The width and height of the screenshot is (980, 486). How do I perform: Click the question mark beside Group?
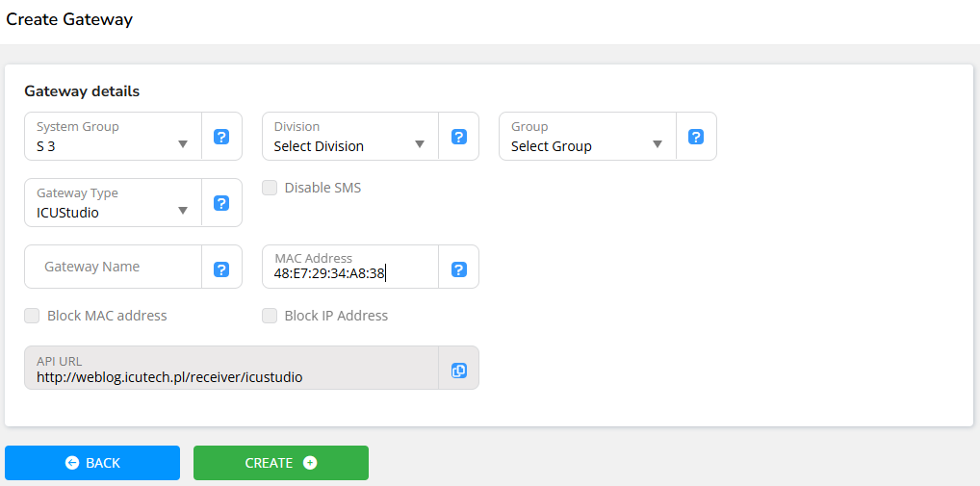[696, 137]
